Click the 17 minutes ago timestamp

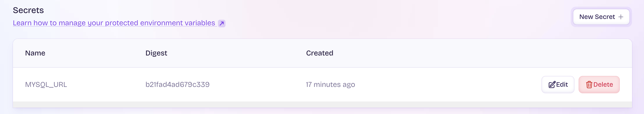[330, 85]
